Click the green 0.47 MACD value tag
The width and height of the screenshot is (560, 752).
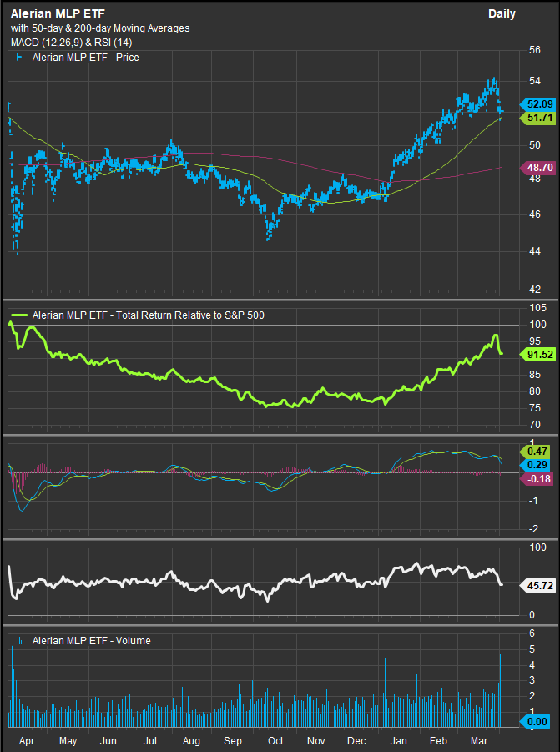pos(535,450)
